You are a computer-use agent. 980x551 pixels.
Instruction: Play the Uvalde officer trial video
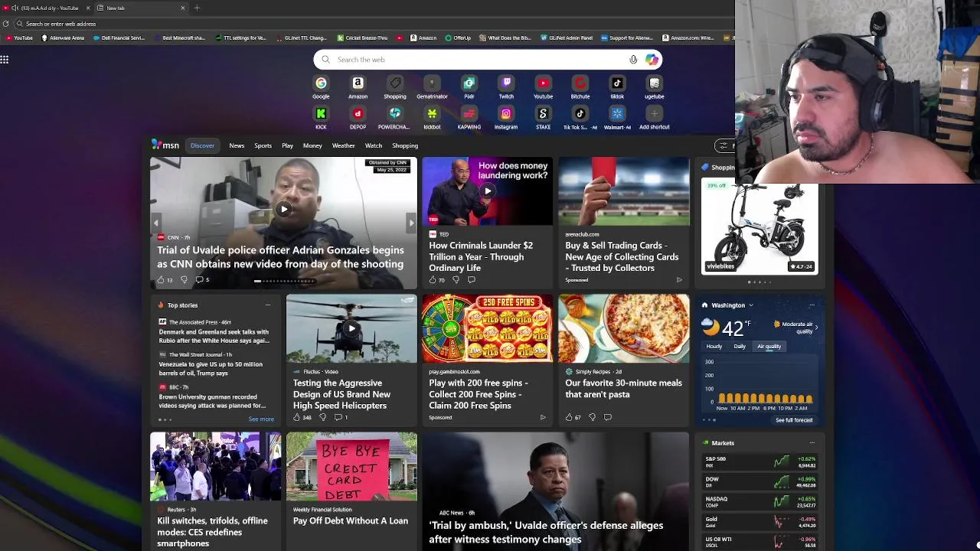(284, 209)
